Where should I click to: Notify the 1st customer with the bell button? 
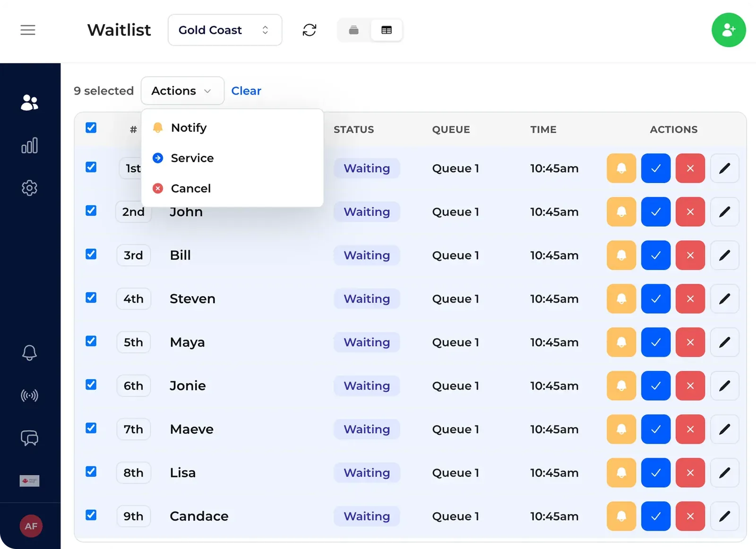(x=621, y=168)
